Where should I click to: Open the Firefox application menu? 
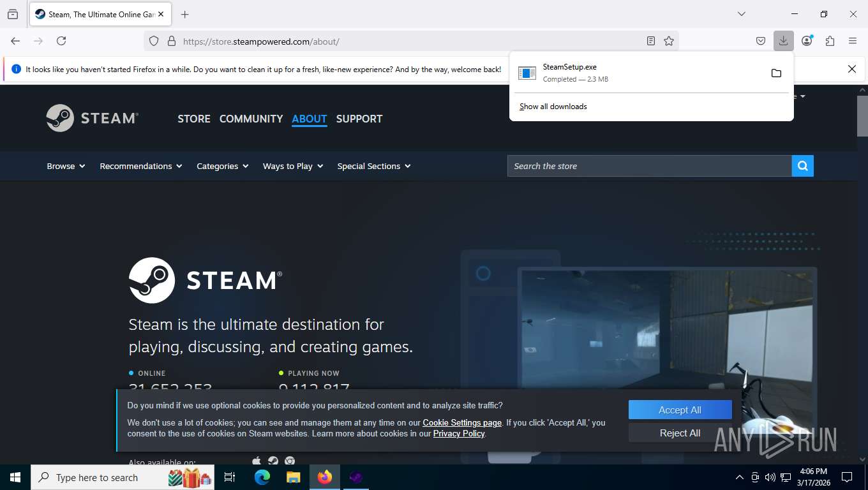pyautogui.click(x=853, y=41)
